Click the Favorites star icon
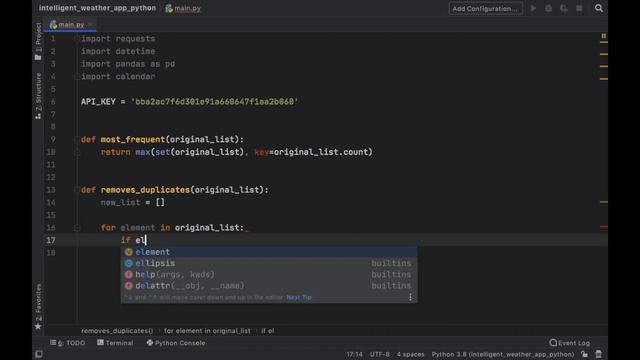 click(x=38, y=326)
